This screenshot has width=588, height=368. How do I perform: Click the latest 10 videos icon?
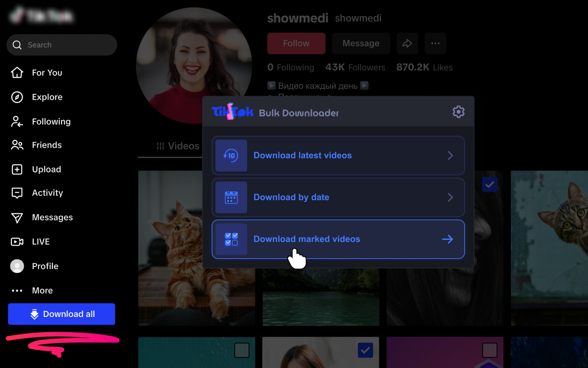(x=231, y=155)
